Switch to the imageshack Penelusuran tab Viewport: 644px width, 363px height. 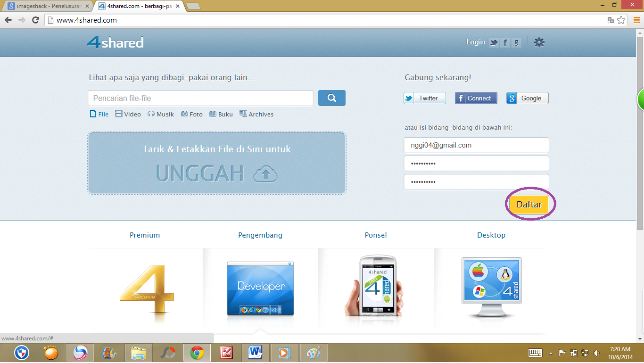(49, 6)
